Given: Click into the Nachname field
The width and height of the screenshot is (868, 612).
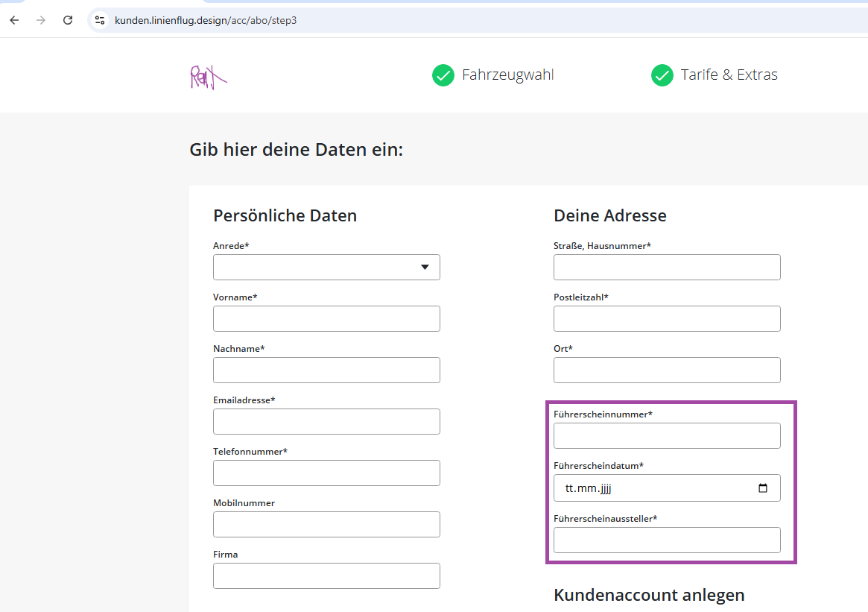Looking at the screenshot, I should coord(326,370).
